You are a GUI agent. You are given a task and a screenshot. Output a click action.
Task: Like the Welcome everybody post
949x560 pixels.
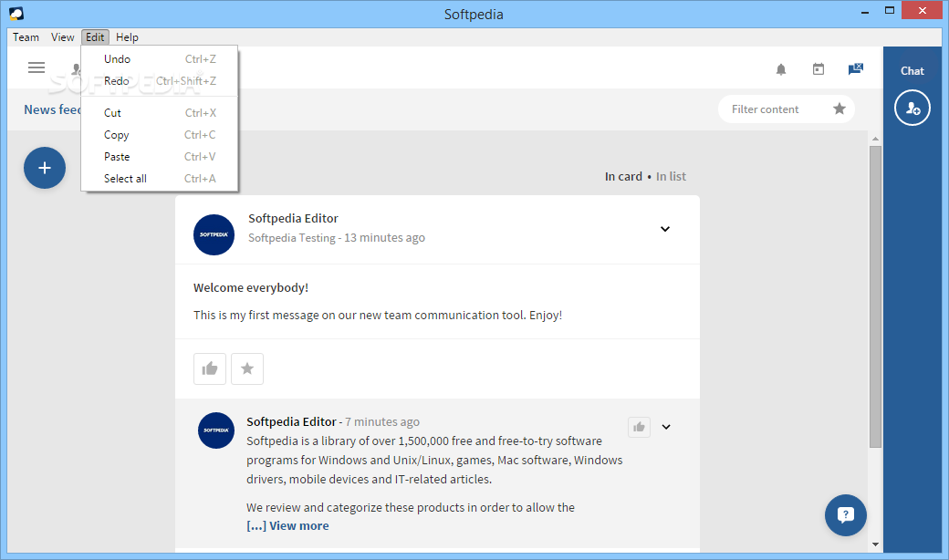(x=209, y=368)
